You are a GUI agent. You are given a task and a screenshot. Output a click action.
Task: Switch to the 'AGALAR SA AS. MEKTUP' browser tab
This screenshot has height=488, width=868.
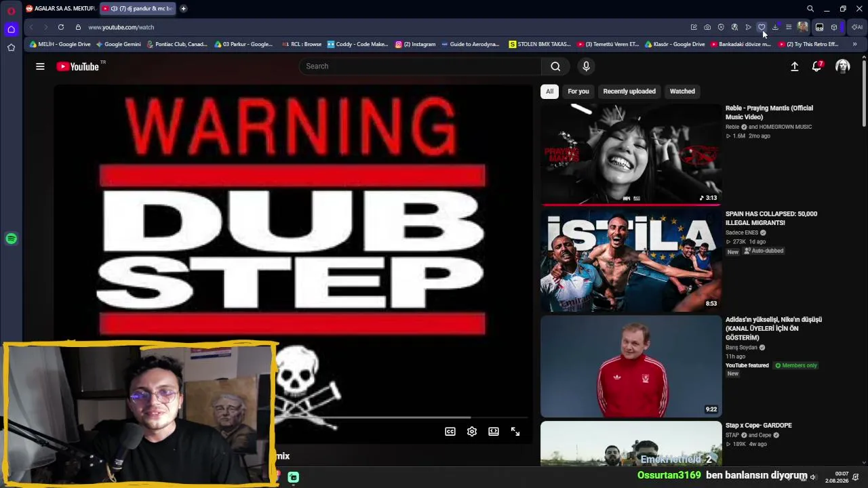(60, 9)
